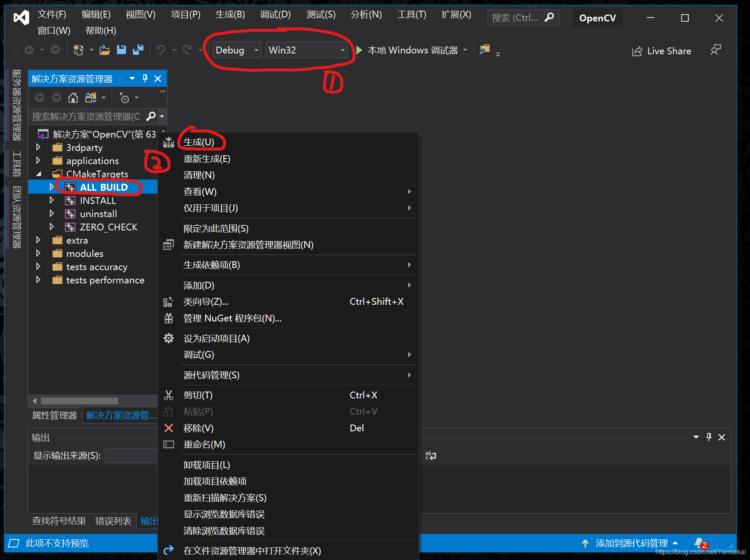Open the Debug configuration dropdown
This screenshot has height=560, width=750.
pyautogui.click(x=237, y=50)
